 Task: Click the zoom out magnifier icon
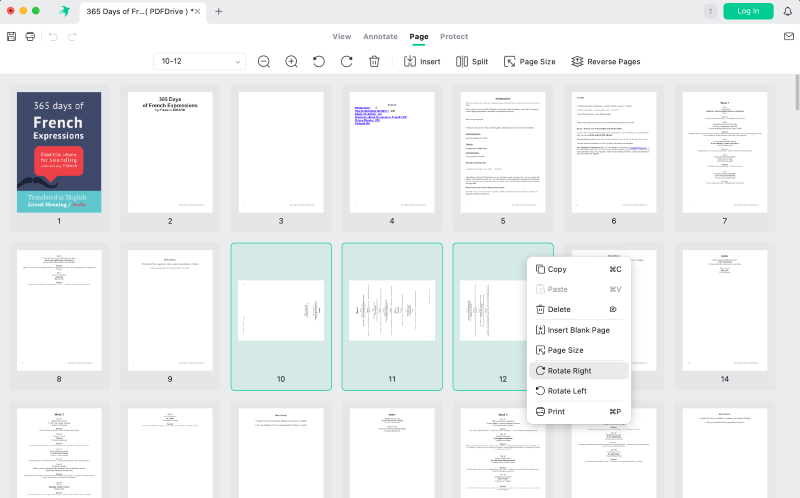264,61
